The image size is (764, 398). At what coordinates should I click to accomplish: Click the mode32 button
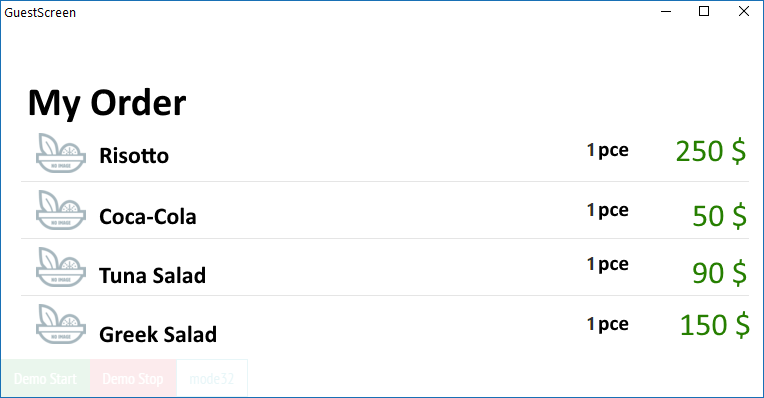tap(212, 379)
